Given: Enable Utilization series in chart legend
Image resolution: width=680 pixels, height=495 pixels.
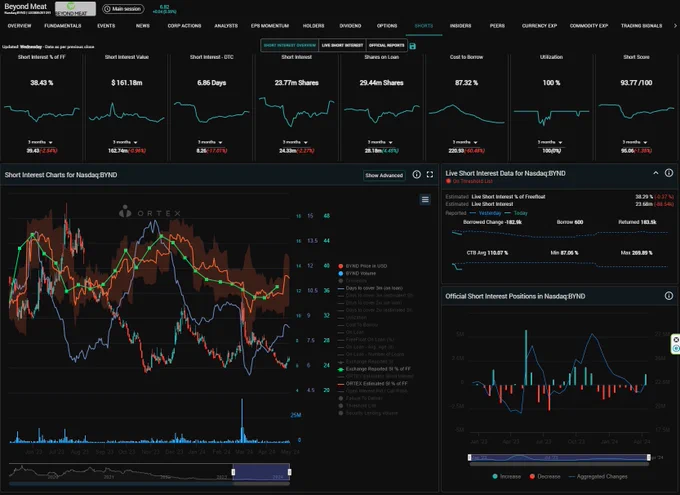Looking at the screenshot, I should point(352,318).
